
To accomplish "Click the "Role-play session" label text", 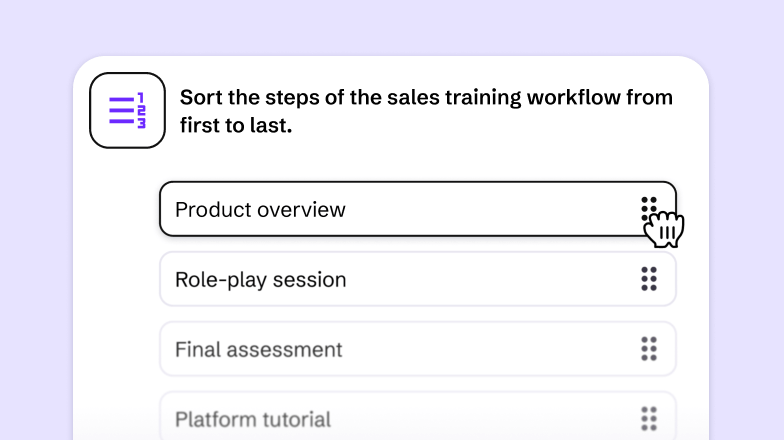I will click(x=260, y=280).
